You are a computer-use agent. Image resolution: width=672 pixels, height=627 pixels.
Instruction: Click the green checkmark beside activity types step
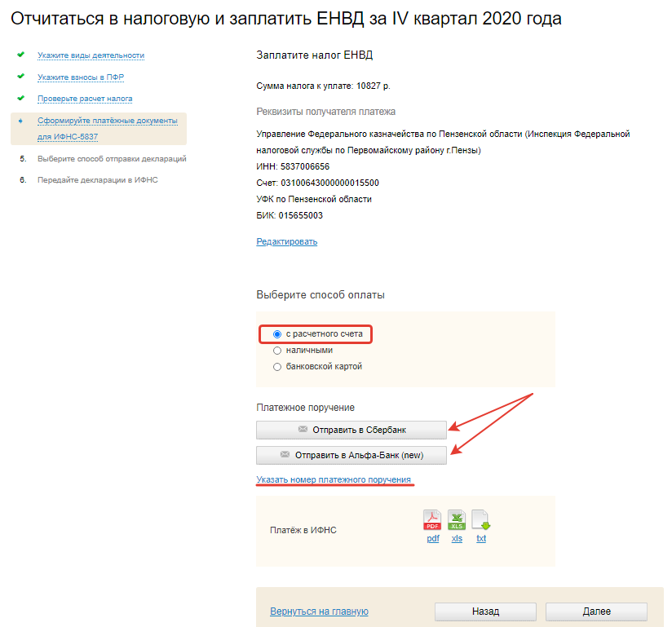(x=20, y=55)
